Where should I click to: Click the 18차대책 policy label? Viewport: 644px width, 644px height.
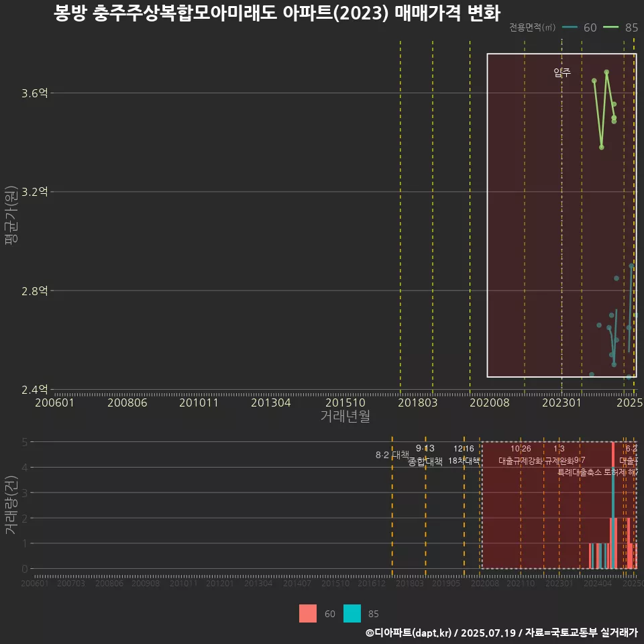point(464,461)
